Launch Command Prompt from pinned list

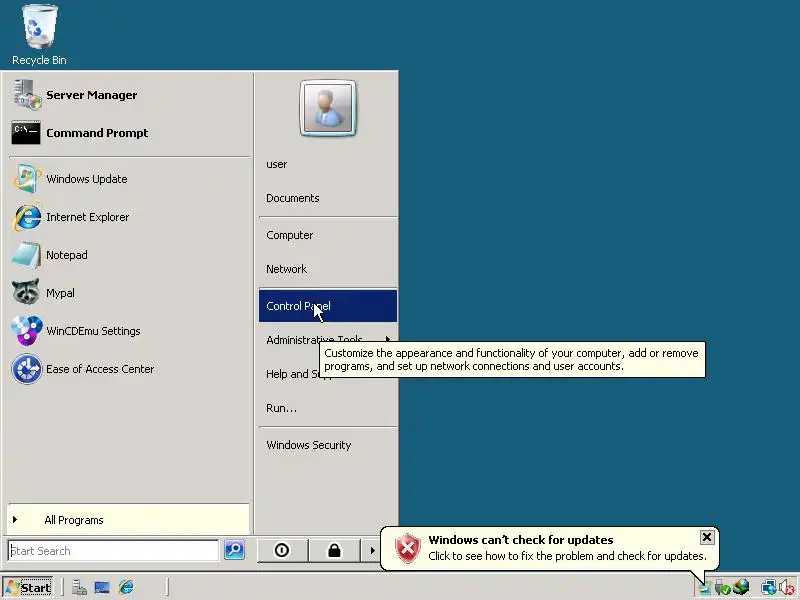pos(128,133)
